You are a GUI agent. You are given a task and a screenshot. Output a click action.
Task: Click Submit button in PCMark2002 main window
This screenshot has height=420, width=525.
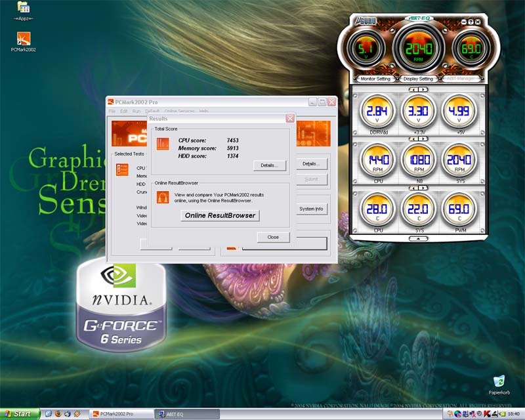pyautogui.click(x=311, y=180)
